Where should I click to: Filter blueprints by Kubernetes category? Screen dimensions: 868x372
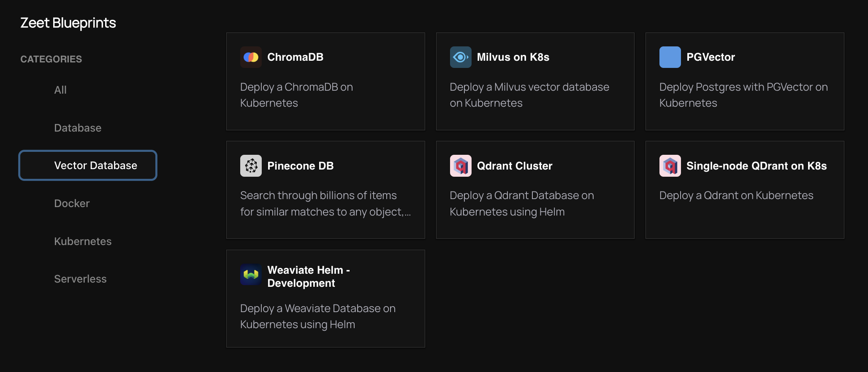83,241
